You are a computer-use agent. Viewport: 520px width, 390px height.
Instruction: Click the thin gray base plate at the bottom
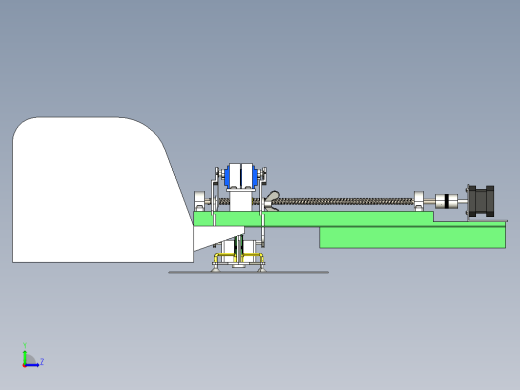click(248, 272)
